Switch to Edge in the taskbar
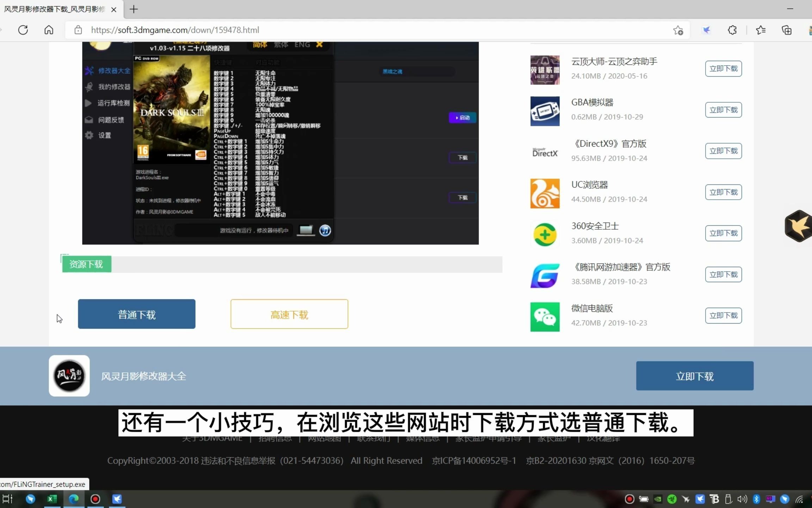812x508 pixels. click(74, 499)
